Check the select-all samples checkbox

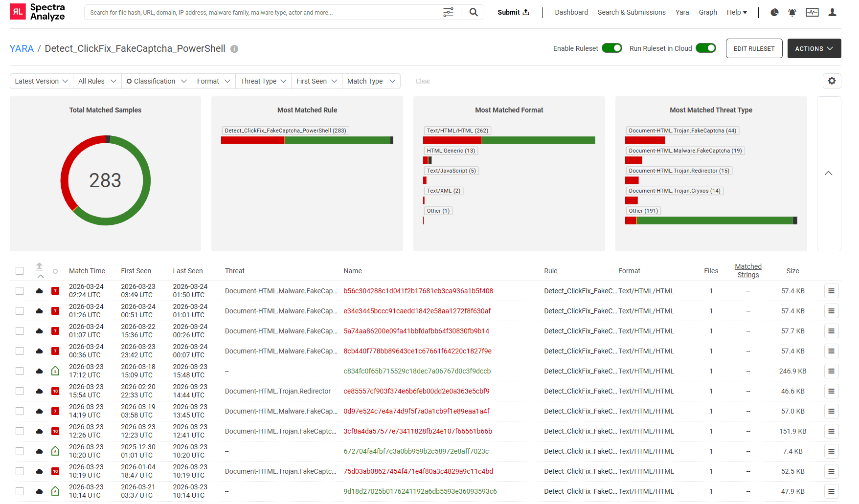pyautogui.click(x=20, y=270)
